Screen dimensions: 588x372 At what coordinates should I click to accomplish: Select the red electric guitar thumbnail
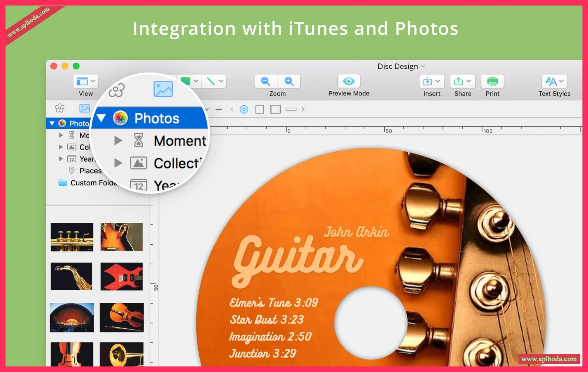click(121, 277)
